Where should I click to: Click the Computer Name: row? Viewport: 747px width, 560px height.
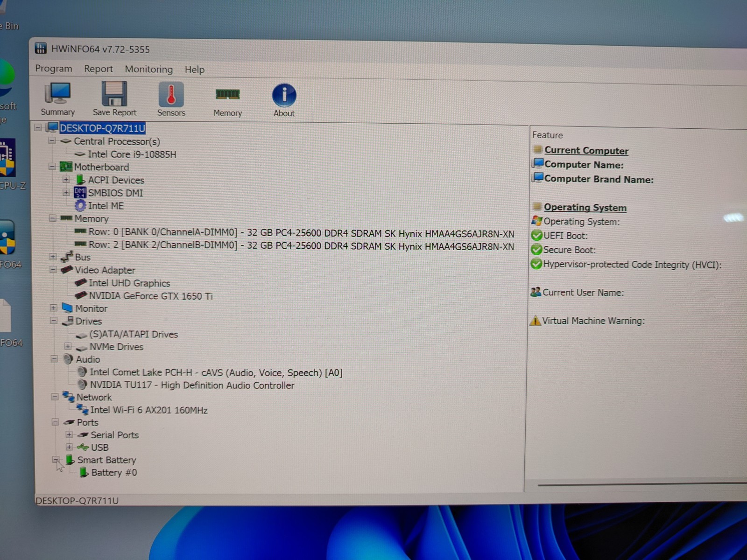(x=584, y=164)
